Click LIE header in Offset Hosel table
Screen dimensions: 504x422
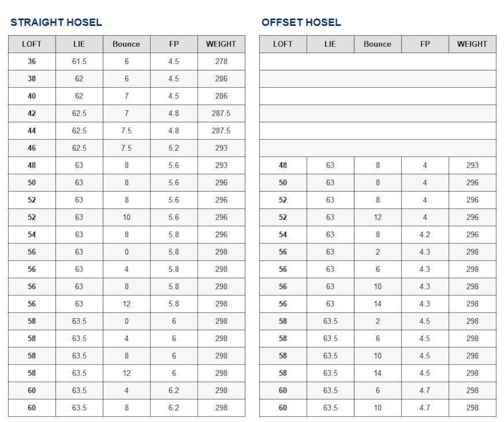pyautogui.click(x=330, y=44)
